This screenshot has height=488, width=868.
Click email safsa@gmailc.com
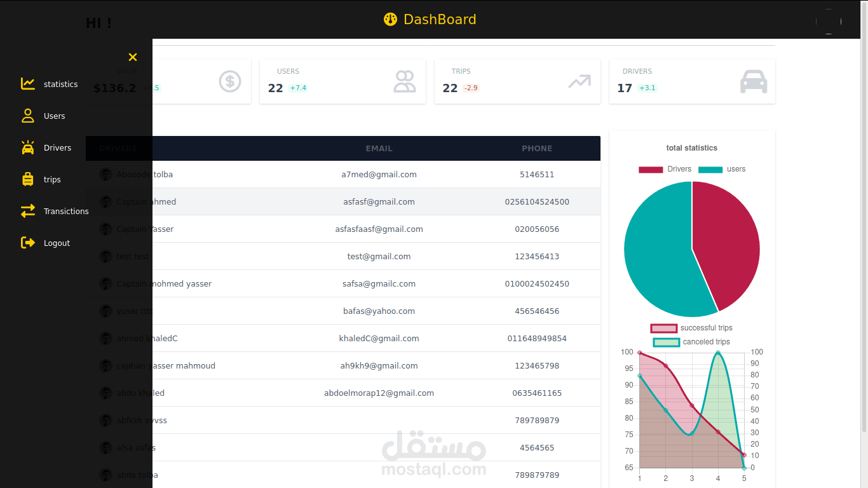(379, 284)
